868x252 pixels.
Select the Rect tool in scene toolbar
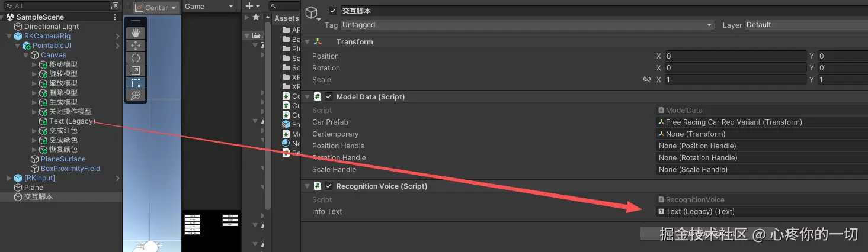pos(136,83)
